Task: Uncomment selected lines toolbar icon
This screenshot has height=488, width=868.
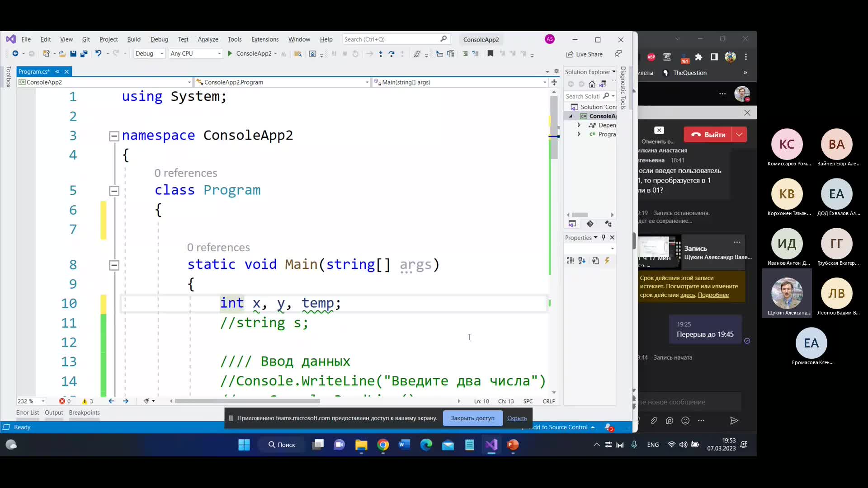Action: 476,54
